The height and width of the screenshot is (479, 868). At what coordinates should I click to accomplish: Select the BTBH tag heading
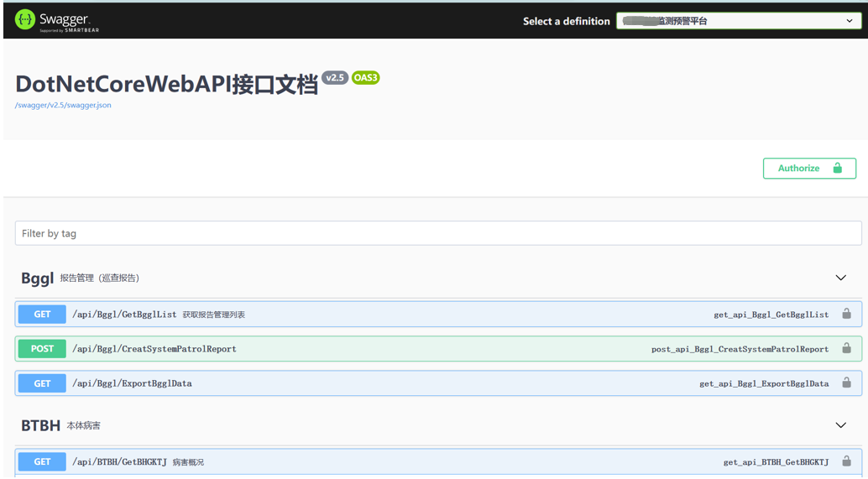pyautogui.click(x=40, y=425)
